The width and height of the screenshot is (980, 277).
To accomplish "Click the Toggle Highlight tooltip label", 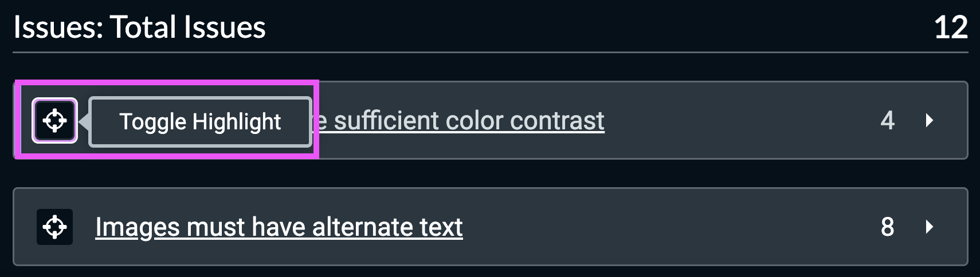I will click(200, 122).
